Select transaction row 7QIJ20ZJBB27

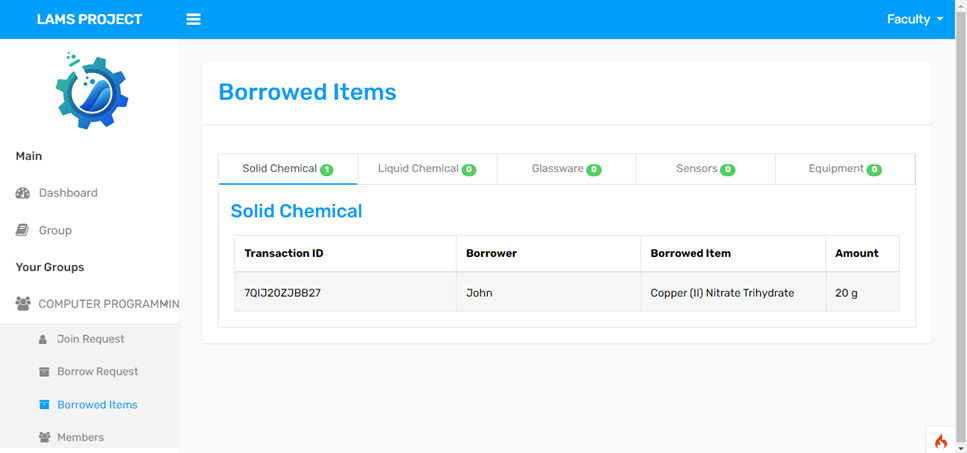[567, 293]
